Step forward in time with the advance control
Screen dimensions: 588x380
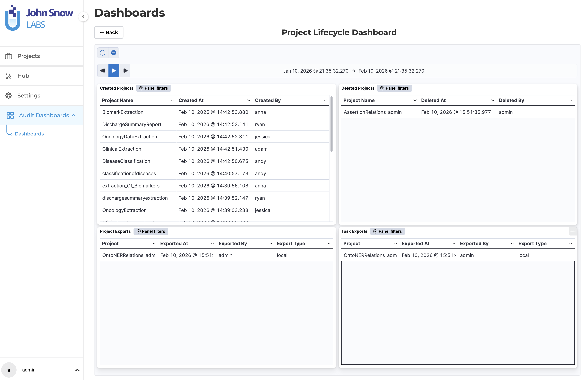point(125,70)
